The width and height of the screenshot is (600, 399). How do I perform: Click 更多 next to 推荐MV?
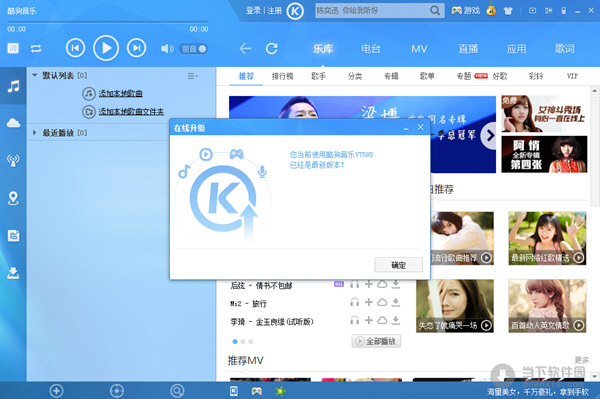pyautogui.click(x=582, y=360)
